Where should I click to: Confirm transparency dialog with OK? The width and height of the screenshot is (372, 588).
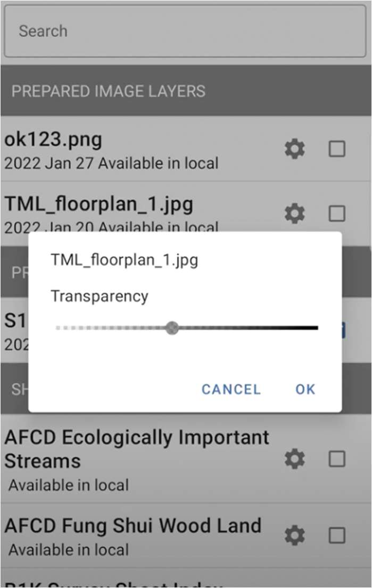point(305,389)
